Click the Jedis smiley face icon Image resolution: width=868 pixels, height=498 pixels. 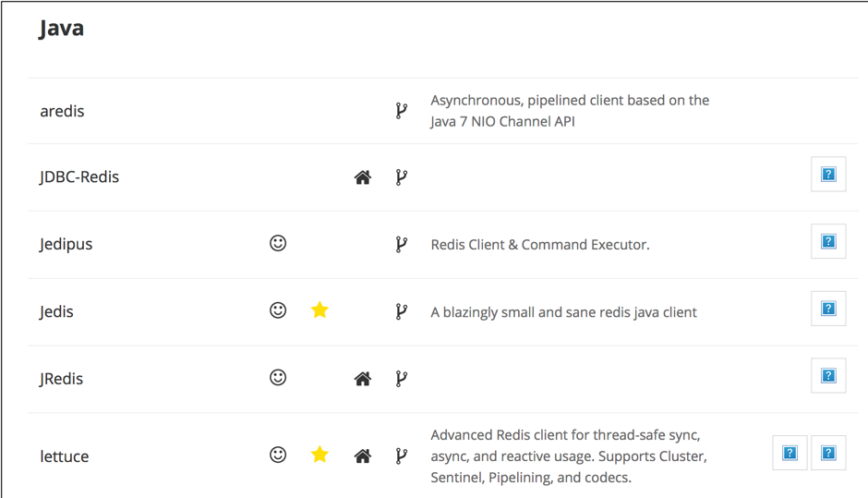(278, 310)
